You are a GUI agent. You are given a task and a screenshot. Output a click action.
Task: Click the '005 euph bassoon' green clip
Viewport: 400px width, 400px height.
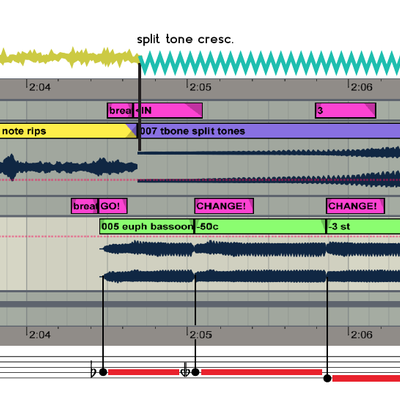[147, 227]
